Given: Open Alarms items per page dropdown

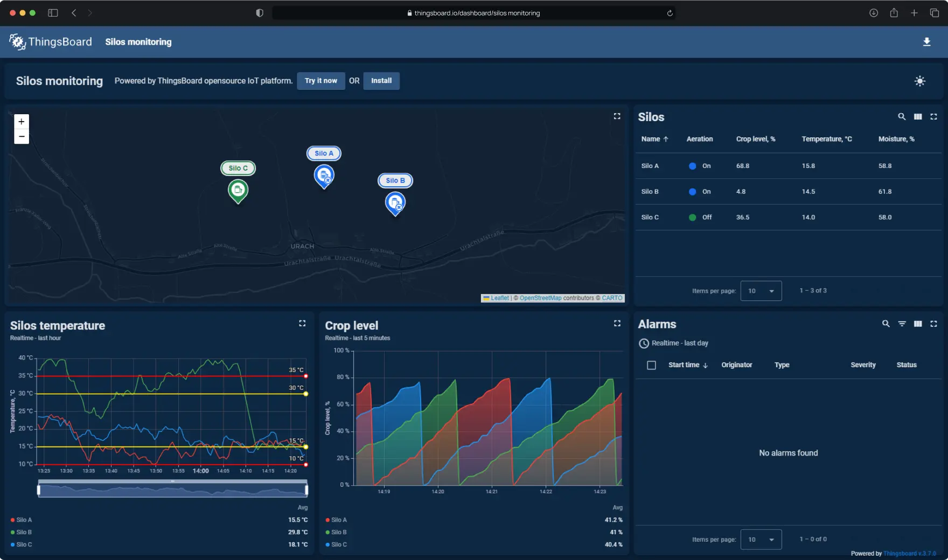Looking at the screenshot, I should [x=761, y=540].
